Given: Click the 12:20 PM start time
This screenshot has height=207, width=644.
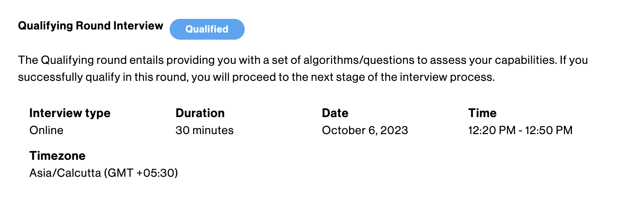Looking at the screenshot, I should click(x=492, y=130).
